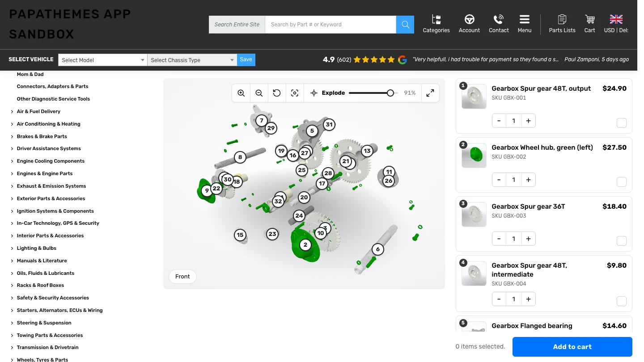Click the zoom out magnifier icon
The width and height of the screenshot is (644, 362).
click(x=259, y=93)
